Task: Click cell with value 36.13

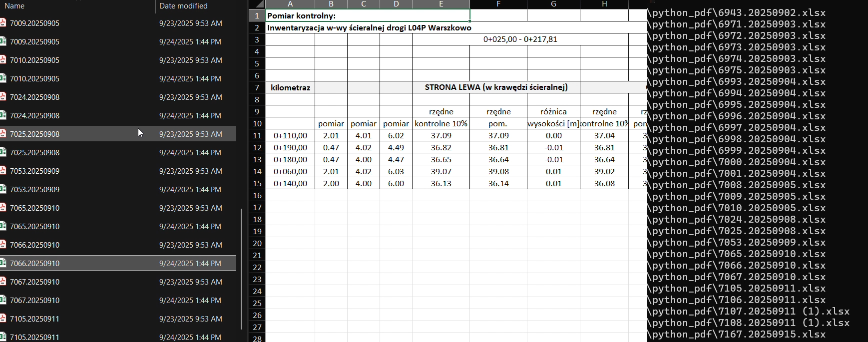Action: click(441, 183)
